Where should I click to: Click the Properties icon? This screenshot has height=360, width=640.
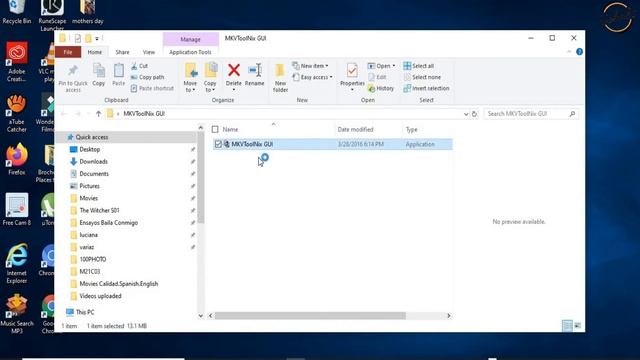(352, 71)
